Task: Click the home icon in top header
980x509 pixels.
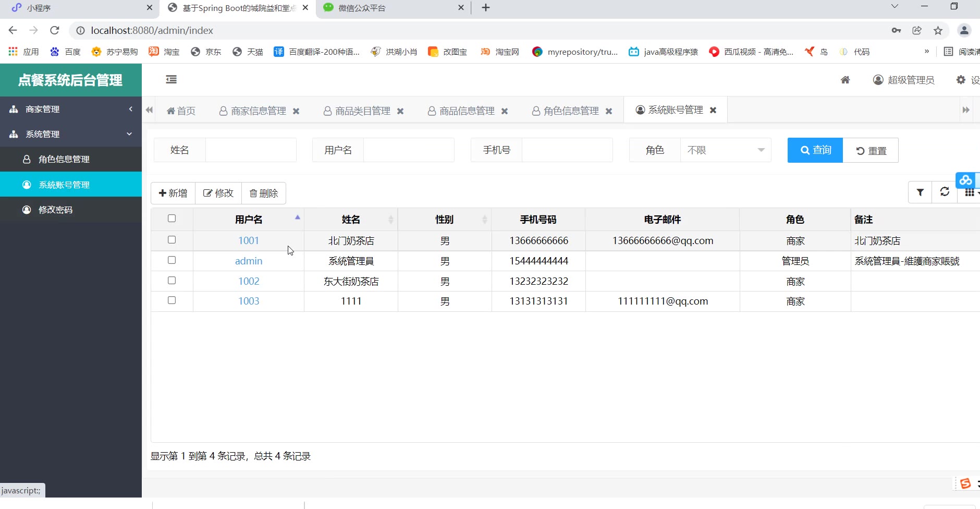Action: click(845, 80)
